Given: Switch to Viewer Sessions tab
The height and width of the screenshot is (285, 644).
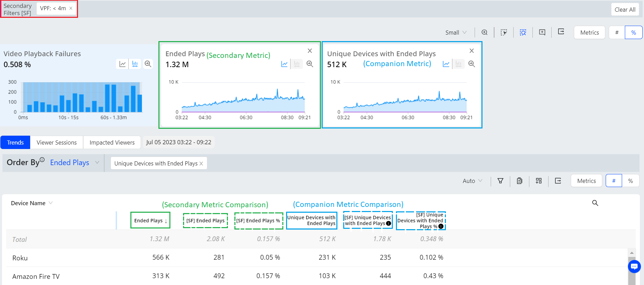Looking at the screenshot, I should (56, 142).
